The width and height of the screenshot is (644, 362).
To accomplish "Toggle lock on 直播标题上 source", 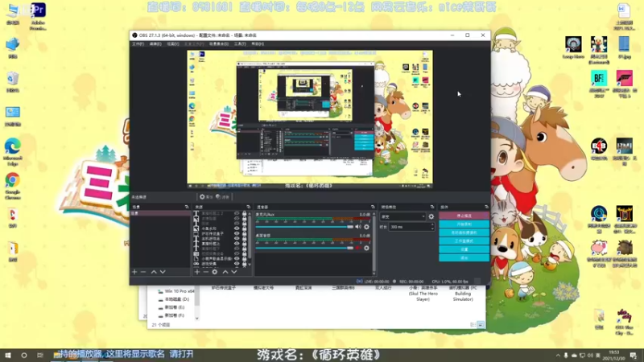I will click(245, 244).
